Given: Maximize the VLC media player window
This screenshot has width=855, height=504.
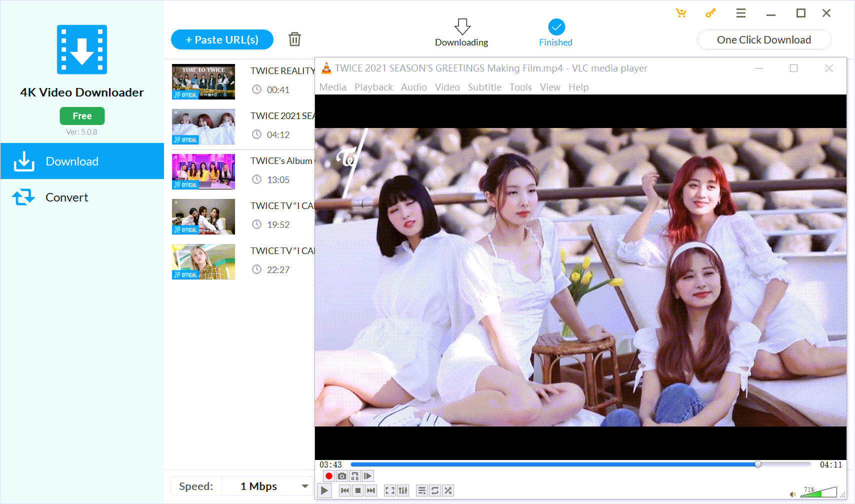Looking at the screenshot, I should coord(793,68).
